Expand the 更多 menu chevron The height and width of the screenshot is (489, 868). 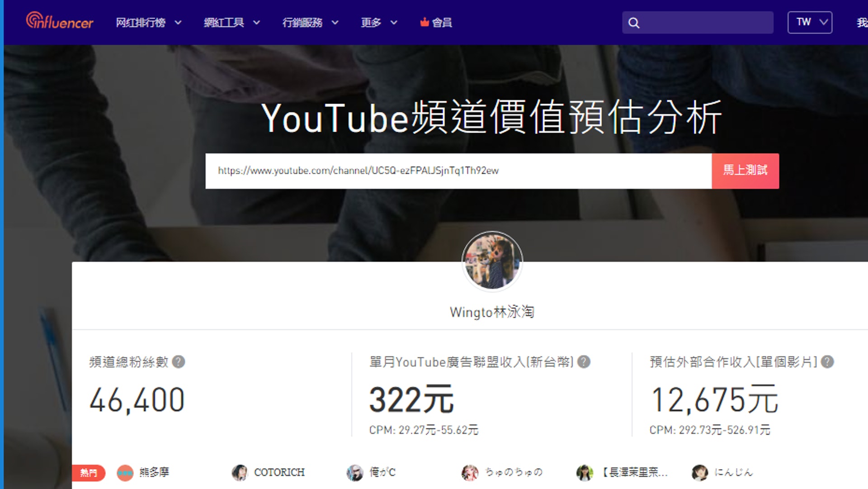pos(394,23)
